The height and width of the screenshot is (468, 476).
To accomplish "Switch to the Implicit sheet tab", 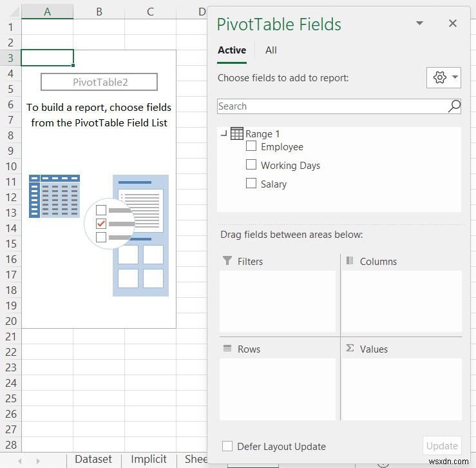I will coord(149,460).
